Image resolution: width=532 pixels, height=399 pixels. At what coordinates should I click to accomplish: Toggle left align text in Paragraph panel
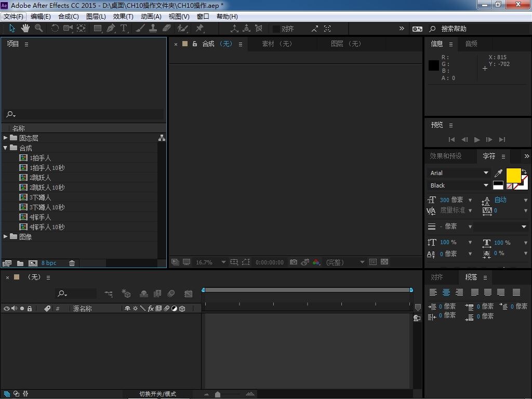[x=433, y=292]
